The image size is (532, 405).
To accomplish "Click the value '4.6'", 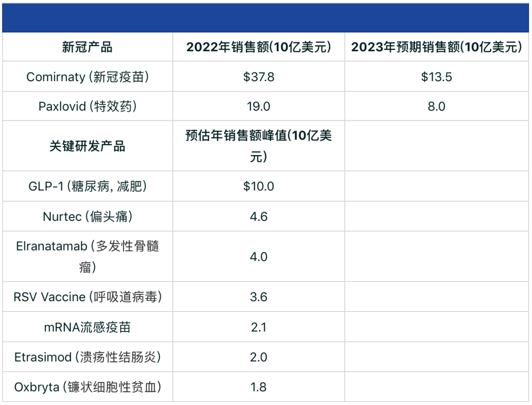I will coord(259,217).
